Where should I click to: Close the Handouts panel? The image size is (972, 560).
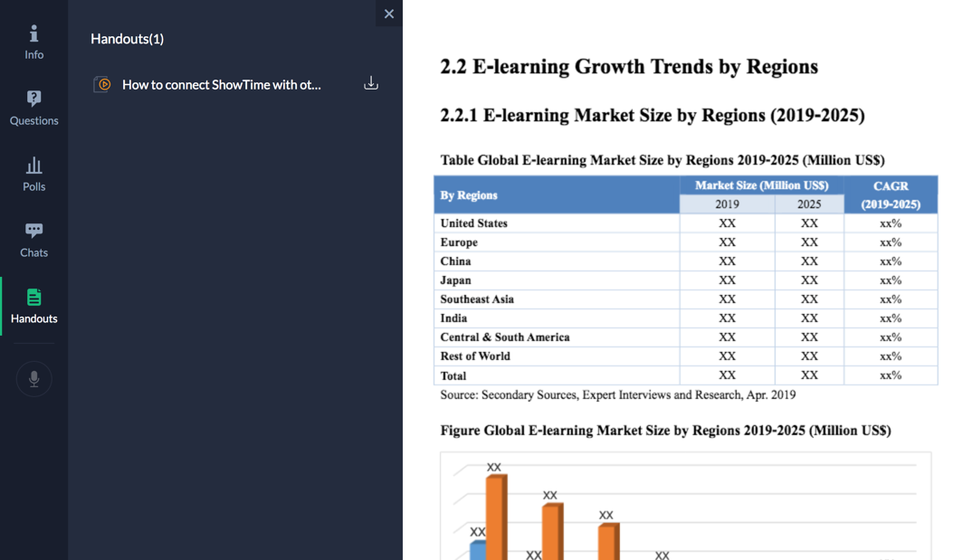coord(388,14)
